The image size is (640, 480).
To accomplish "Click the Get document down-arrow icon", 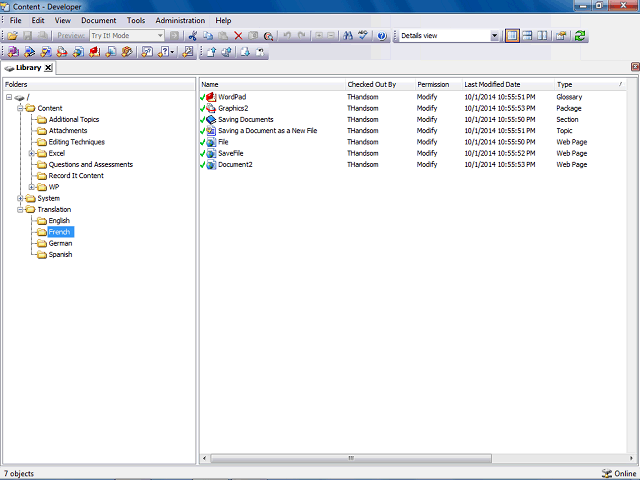I will (245, 52).
